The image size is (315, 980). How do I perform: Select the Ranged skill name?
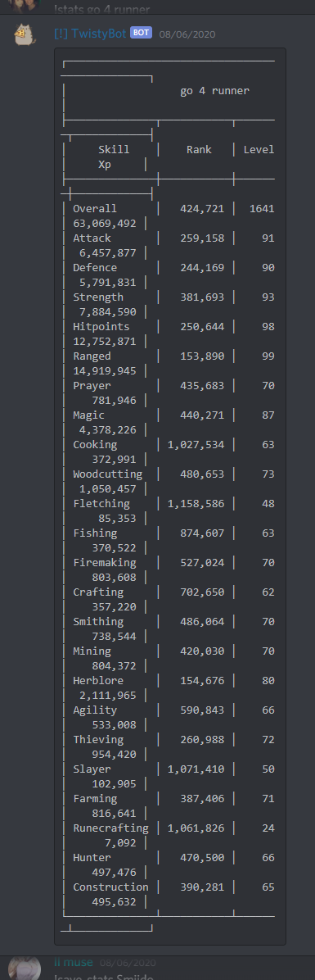[x=92, y=356]
